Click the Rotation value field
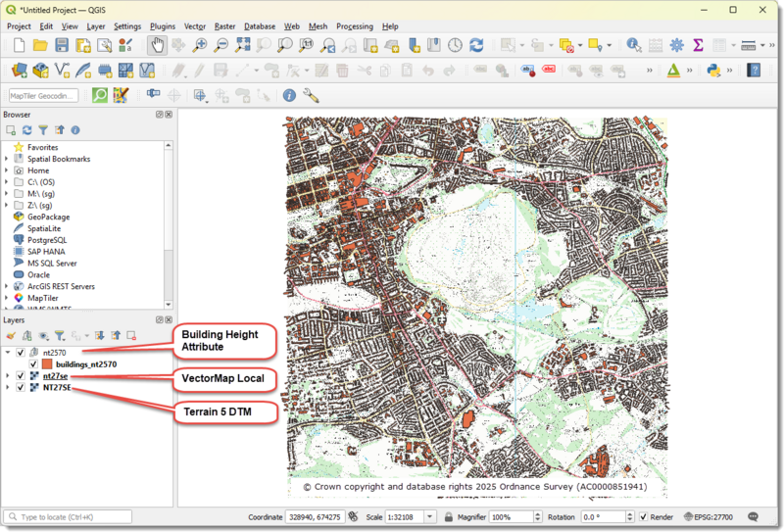 [x=603, y=517]
